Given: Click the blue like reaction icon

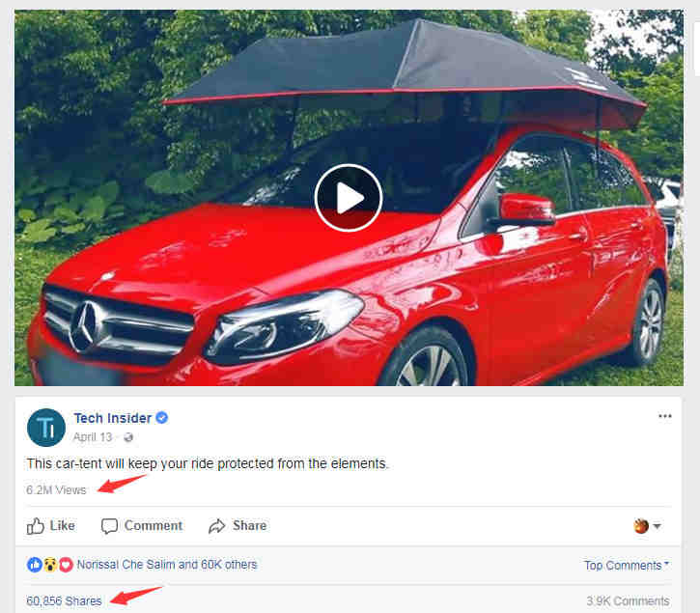Looking at the screenshot, I should point(35,565).
